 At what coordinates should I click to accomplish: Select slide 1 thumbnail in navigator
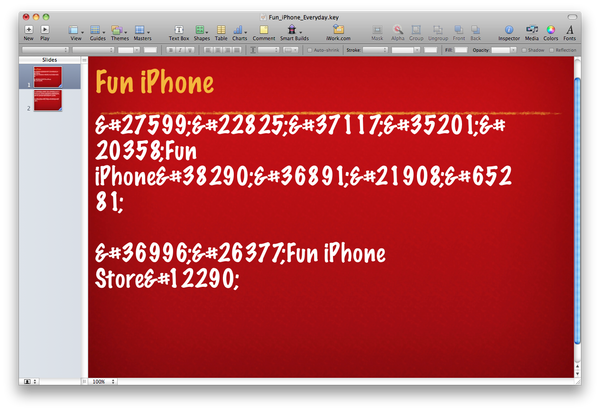pyautogui.click(x=47, y=77)
